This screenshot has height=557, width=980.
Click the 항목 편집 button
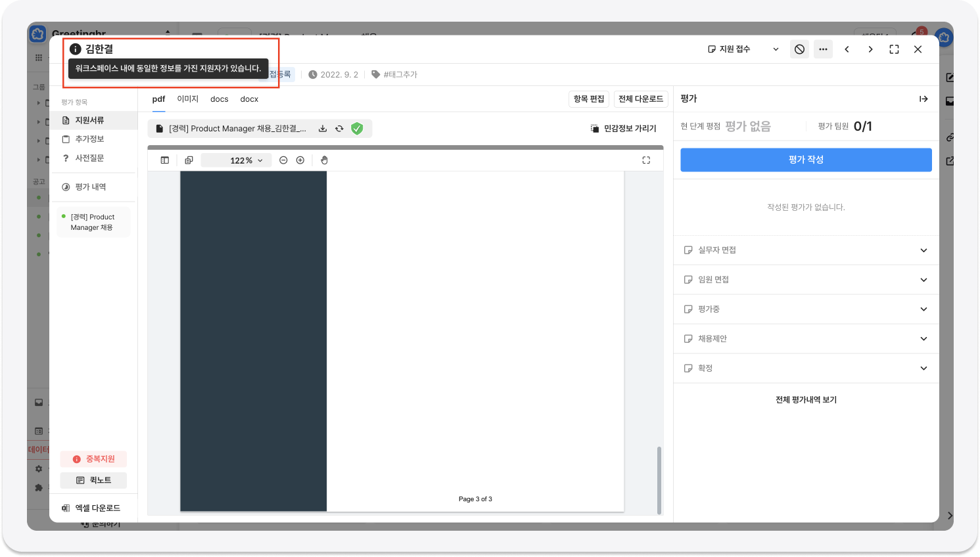point(588,99)
